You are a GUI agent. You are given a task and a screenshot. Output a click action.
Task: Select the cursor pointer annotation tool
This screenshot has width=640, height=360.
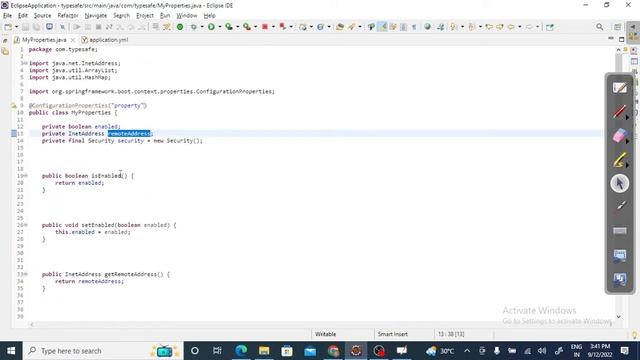(x=620, y=183)
